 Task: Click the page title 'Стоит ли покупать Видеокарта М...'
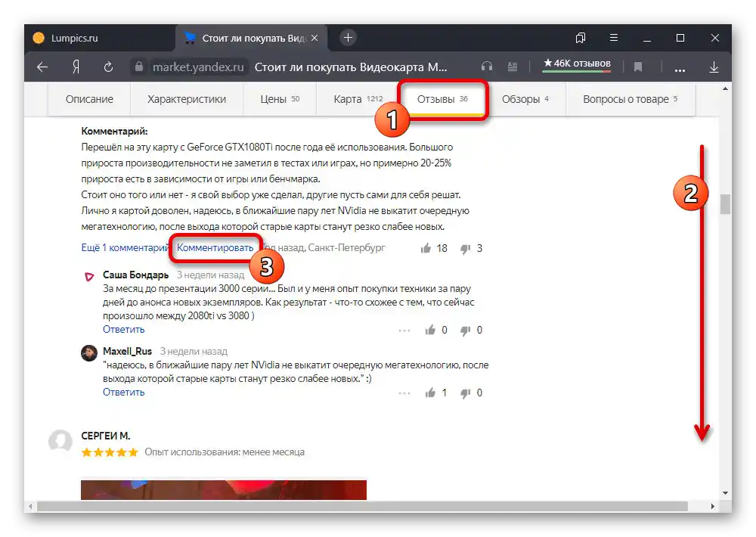tap(351, 67)
